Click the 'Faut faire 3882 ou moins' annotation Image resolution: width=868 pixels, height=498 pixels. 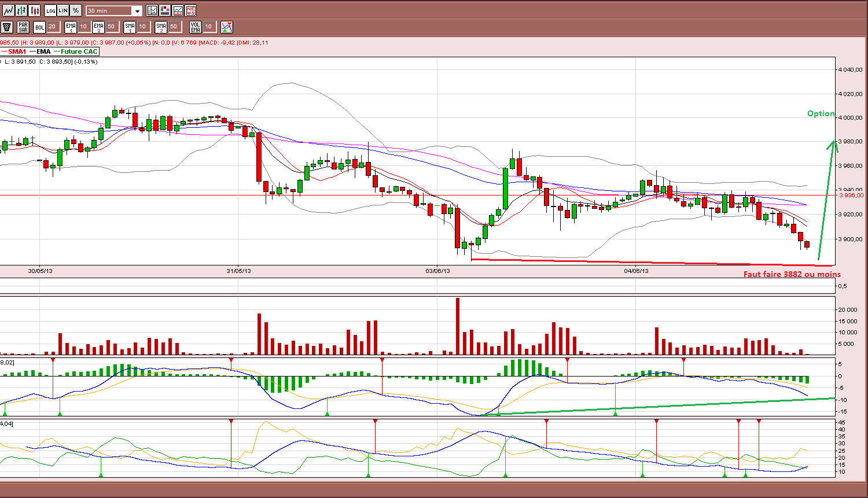pyautogui.click(x=792, y=274)
